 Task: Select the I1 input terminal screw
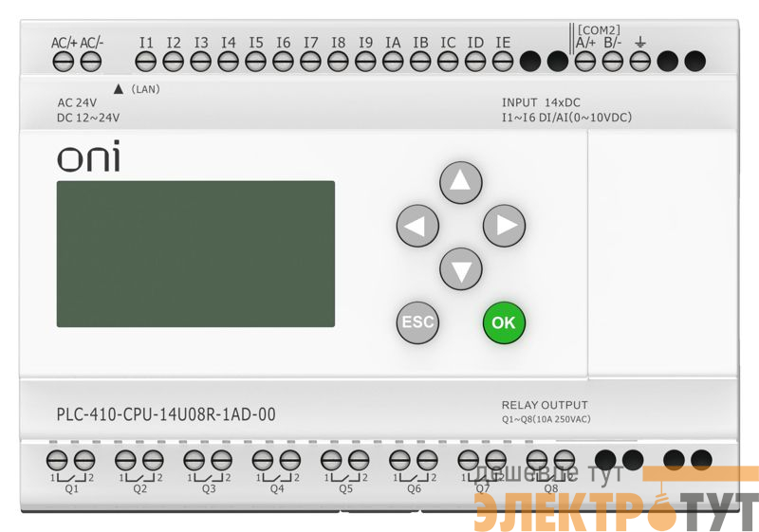(x=146, y=62)
